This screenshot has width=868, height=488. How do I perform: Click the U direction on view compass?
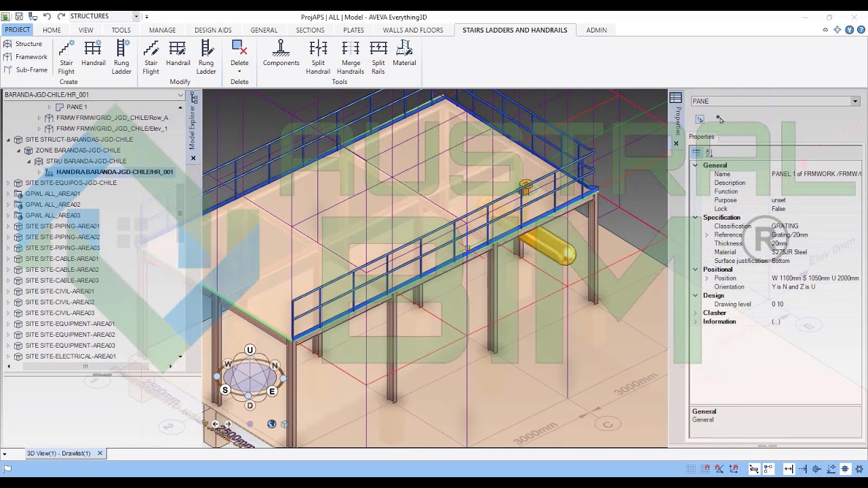(x=250, y=350)
